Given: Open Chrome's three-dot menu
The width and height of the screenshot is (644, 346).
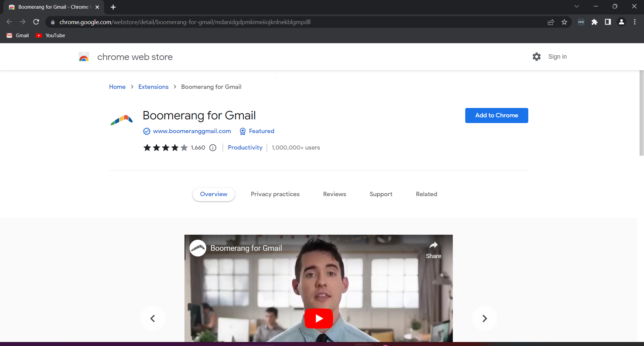Looking at the screenshot, I should pos(635,22).
